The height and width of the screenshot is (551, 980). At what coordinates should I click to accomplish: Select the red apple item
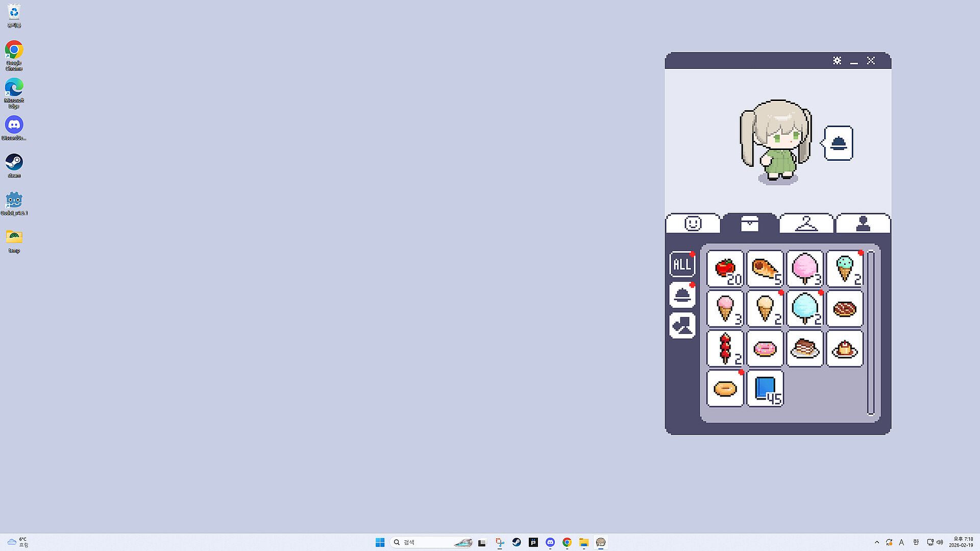(725, 269)
